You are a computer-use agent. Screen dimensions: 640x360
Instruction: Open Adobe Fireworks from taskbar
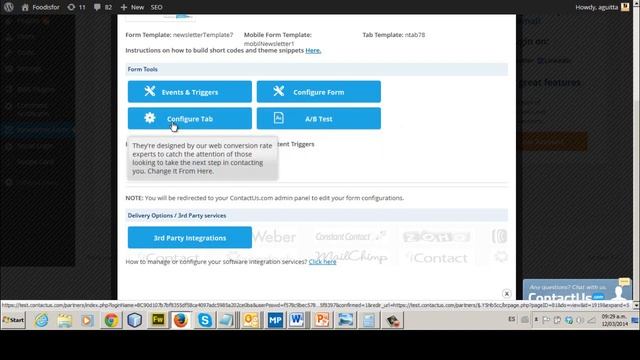click(x=158, y=320)
